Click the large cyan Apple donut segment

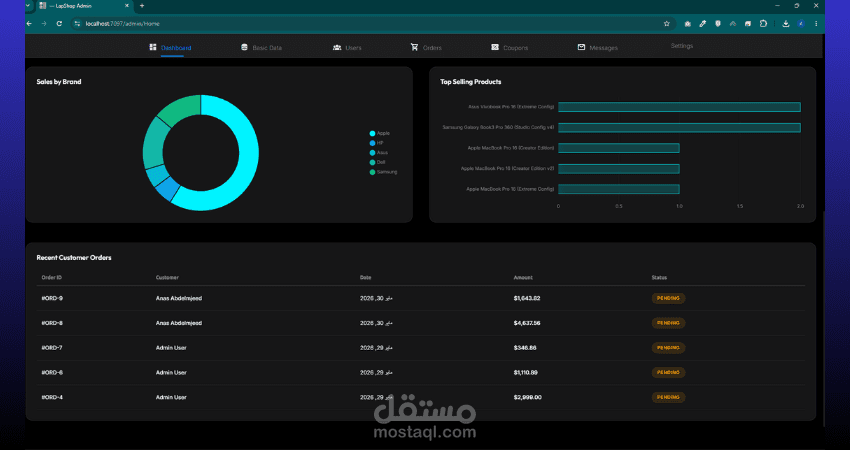[x=247, y=155]
